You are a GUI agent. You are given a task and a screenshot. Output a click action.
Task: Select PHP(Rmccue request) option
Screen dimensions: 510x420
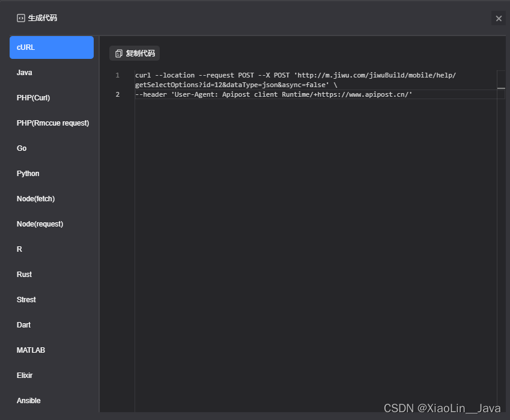[x=52, y=123]
